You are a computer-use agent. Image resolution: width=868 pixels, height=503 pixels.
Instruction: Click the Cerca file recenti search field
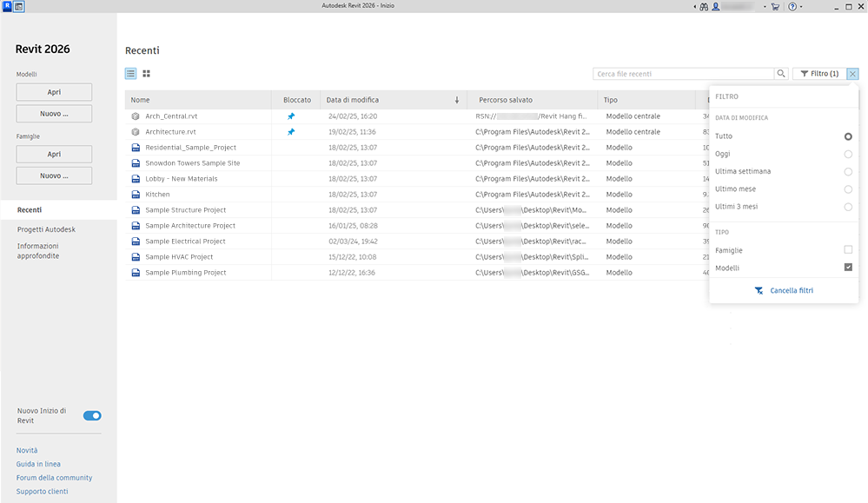683,74
